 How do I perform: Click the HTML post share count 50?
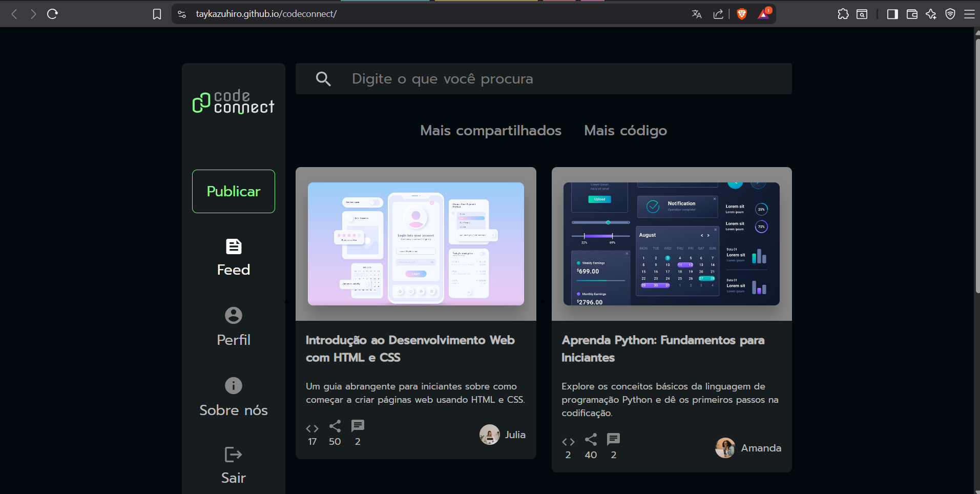click(x=335, y=441)
